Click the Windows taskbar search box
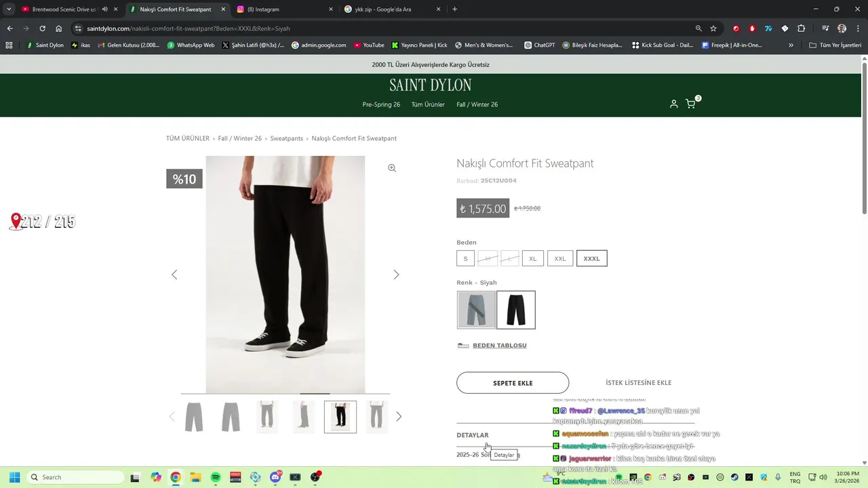 pyautogui.click(x=77, y=477)
